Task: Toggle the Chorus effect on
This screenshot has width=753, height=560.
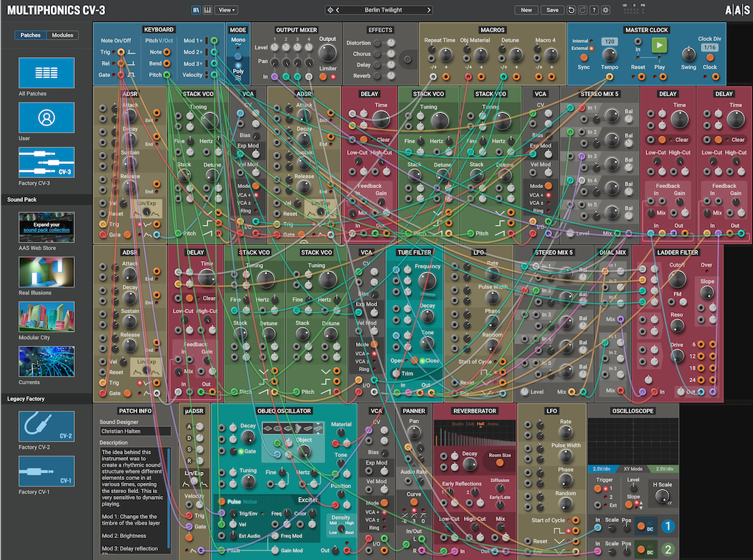Action: (x=377, y=54)
